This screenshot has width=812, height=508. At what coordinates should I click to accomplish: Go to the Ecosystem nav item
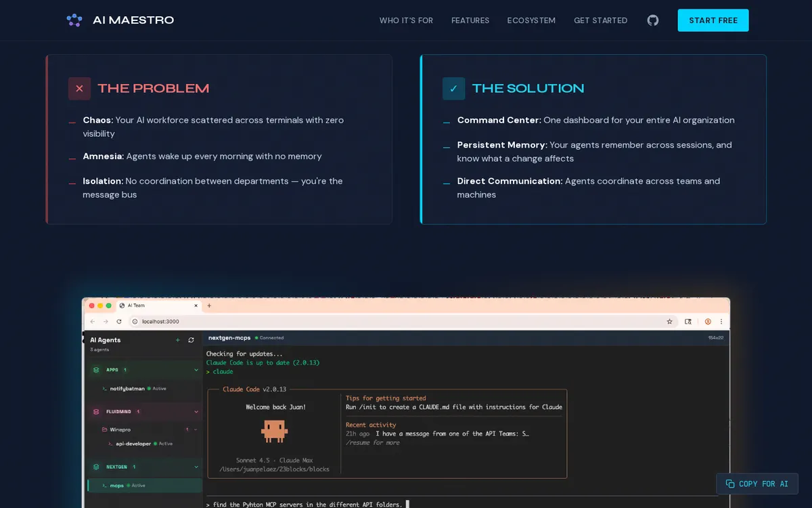coord(531,20)
